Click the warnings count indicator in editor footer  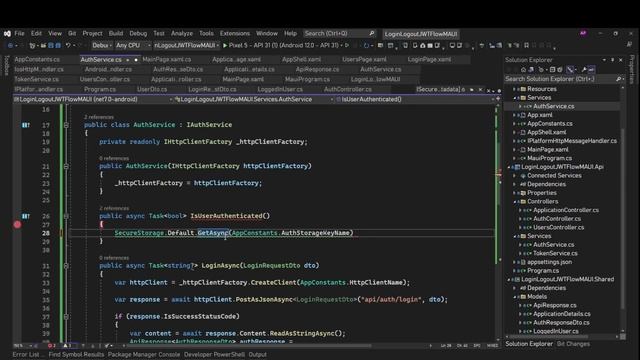[x=67, y=346]
